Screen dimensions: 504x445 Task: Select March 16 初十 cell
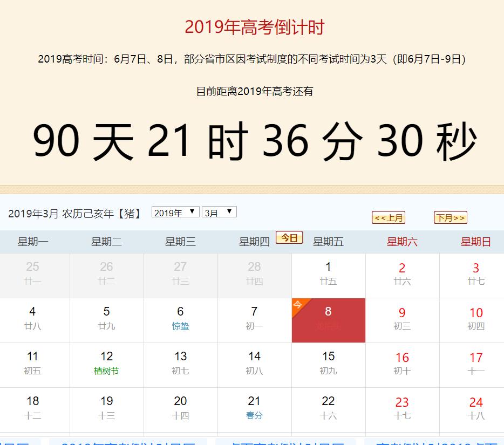click(x=403, y=365)
